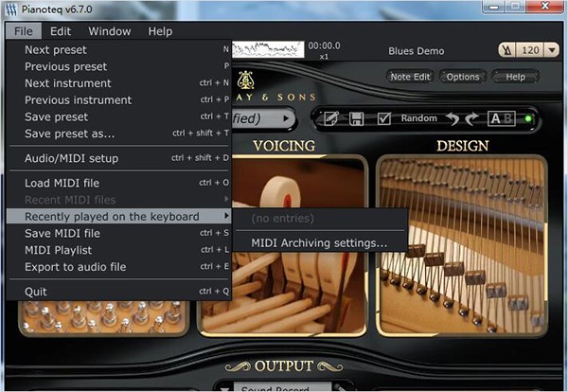Click the OUTPUT section heading
Viewport: 568px width, 392px height.
(x=284, y=365)
